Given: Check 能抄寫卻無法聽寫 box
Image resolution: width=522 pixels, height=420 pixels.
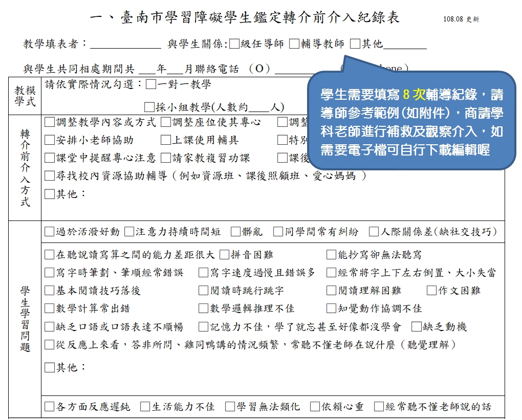Looking at the screenshot, I should pos(331,255).
